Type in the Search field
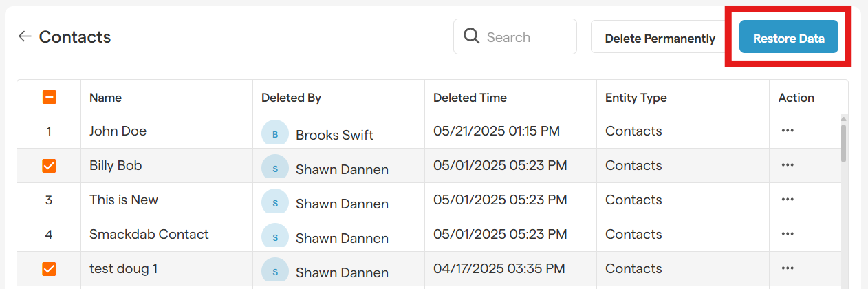The image size is (868, 289). click(526, 37)
